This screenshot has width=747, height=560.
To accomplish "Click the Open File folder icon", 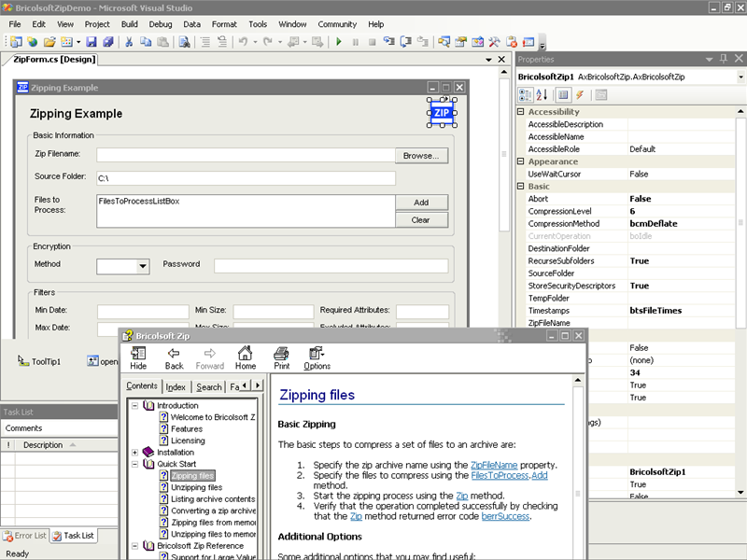I will click(x=49, y=42).
